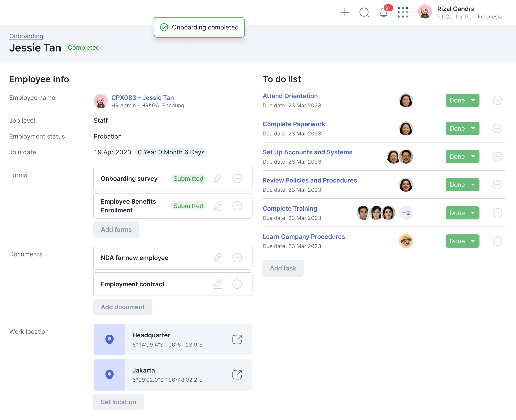Show the +2 more assignees badge

(406, 213)
